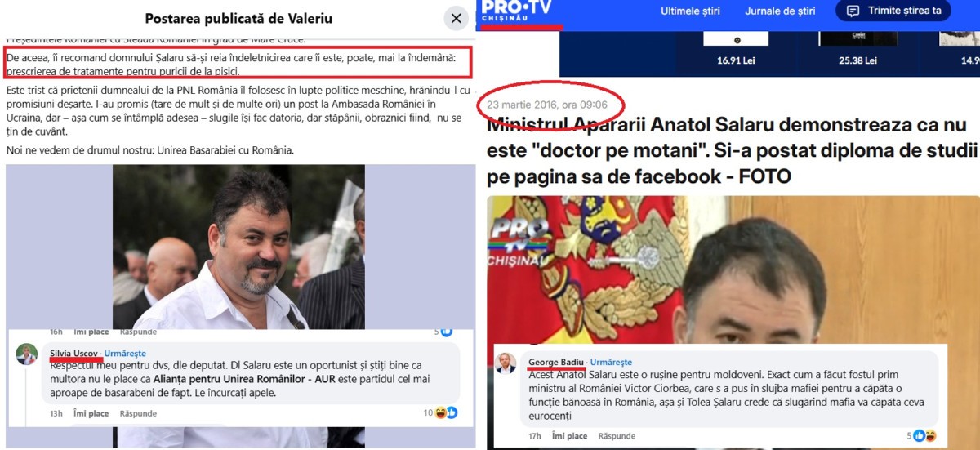The width and height of the screenshot is (980, 450).
Task: Click the Trimite știrea ta button
Action: [893, 11]
